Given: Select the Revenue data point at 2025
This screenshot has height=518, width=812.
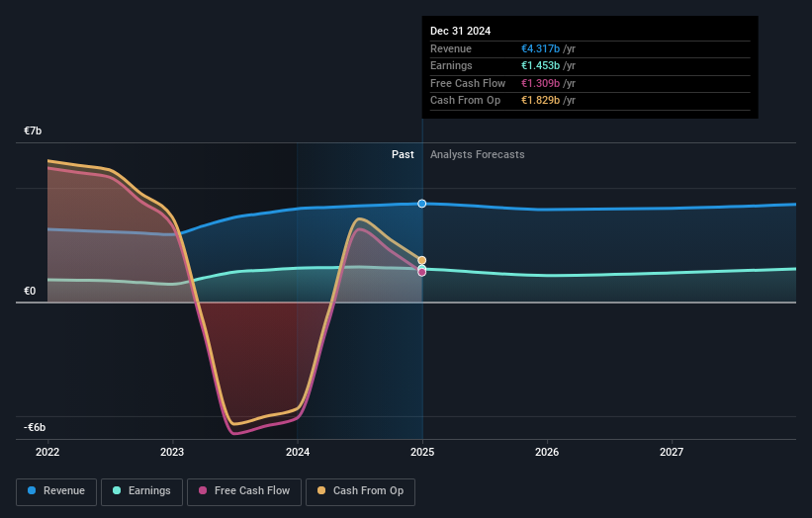Looking at the screenshot, I should (x=422, y=204).
